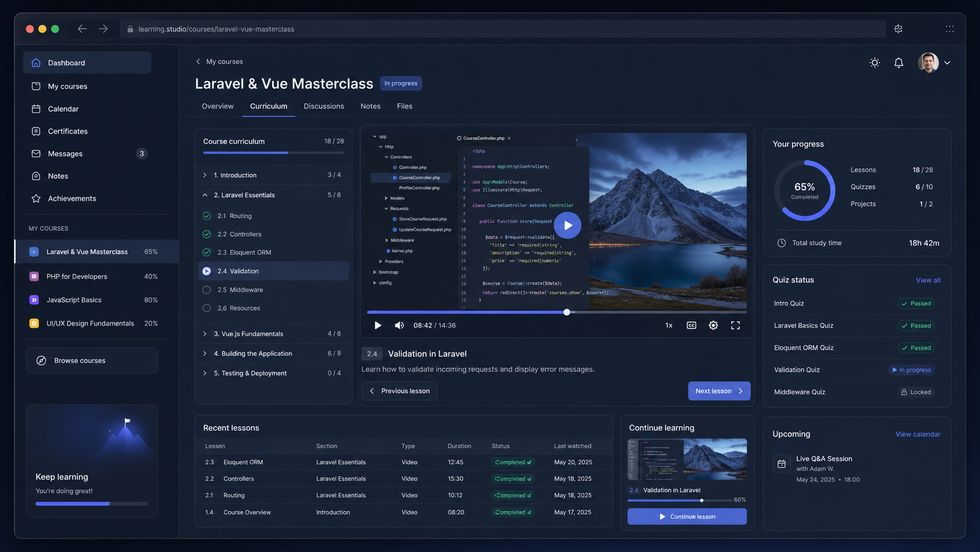Mark lesson 2.6 Resources circle

point(206,308)
